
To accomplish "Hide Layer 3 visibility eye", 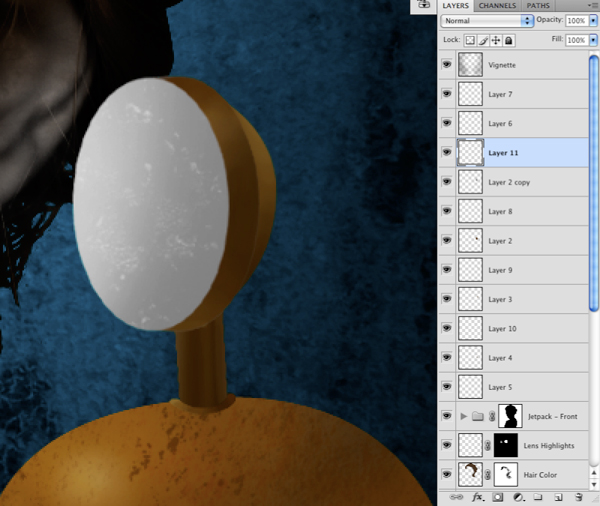I will click(447, 299).
